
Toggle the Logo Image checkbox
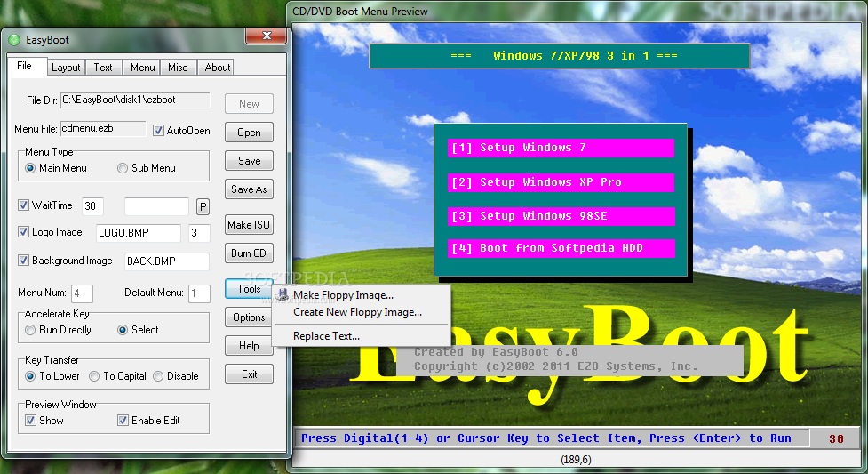tap(23, 232)
